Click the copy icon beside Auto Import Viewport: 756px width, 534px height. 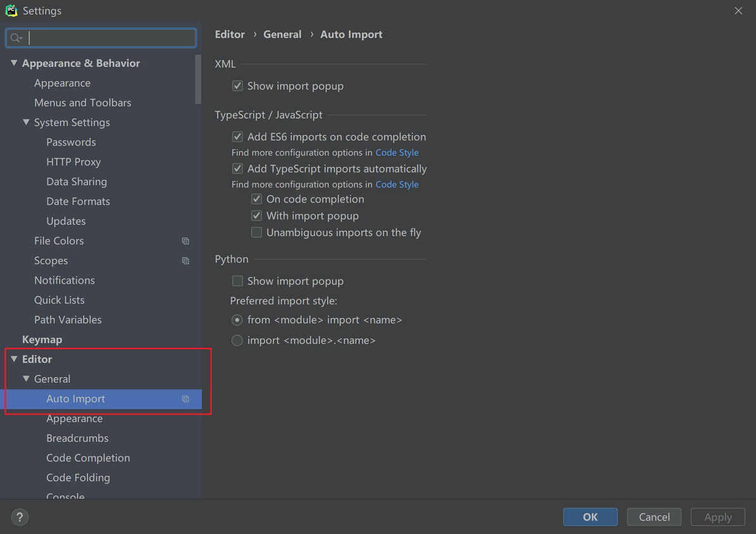186,399
